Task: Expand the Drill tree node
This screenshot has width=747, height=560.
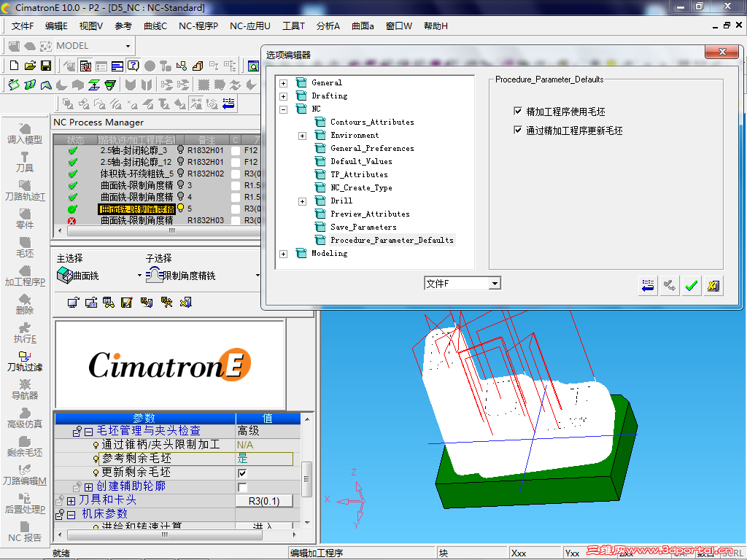Action: point(303,201)
